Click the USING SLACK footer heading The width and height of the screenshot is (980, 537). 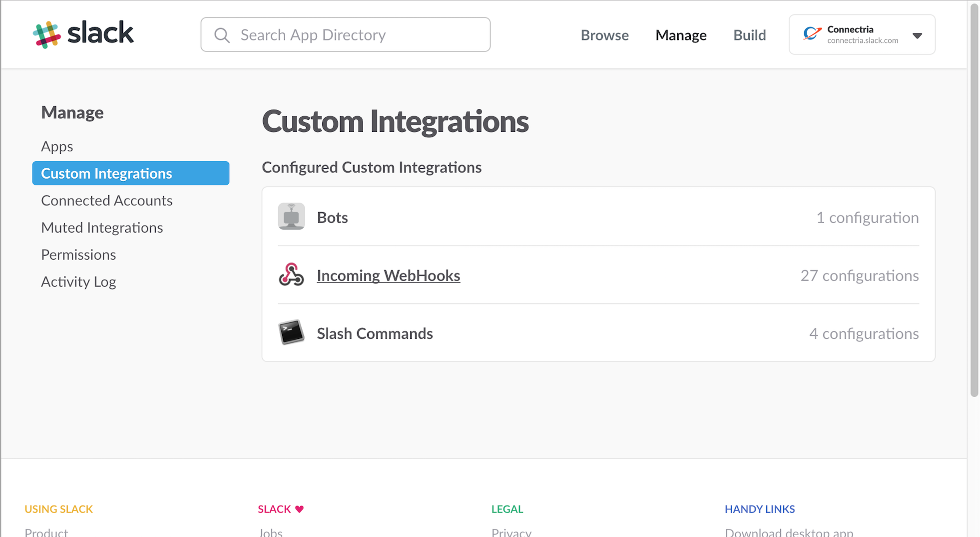tap(59, 509)
